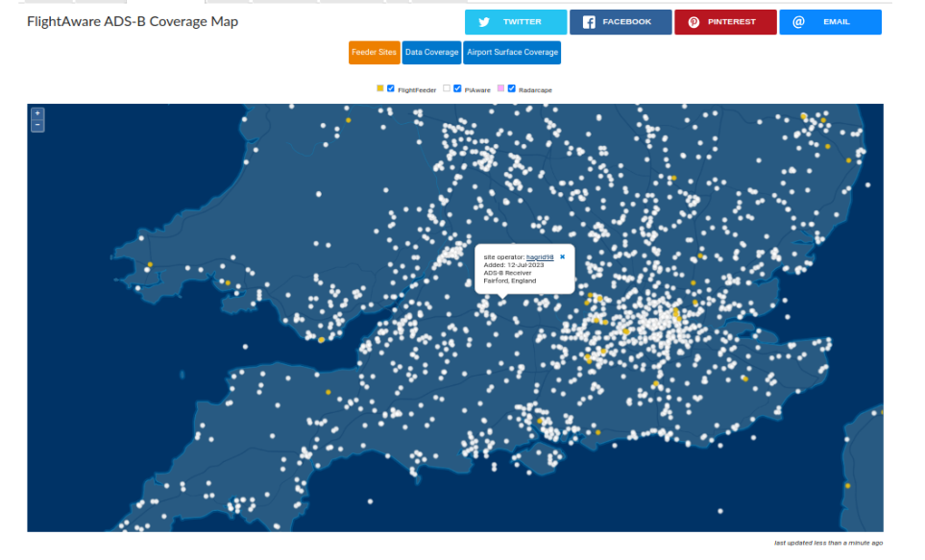
Task: Click the Email @ symbol icon
Action: pos(798,22)
